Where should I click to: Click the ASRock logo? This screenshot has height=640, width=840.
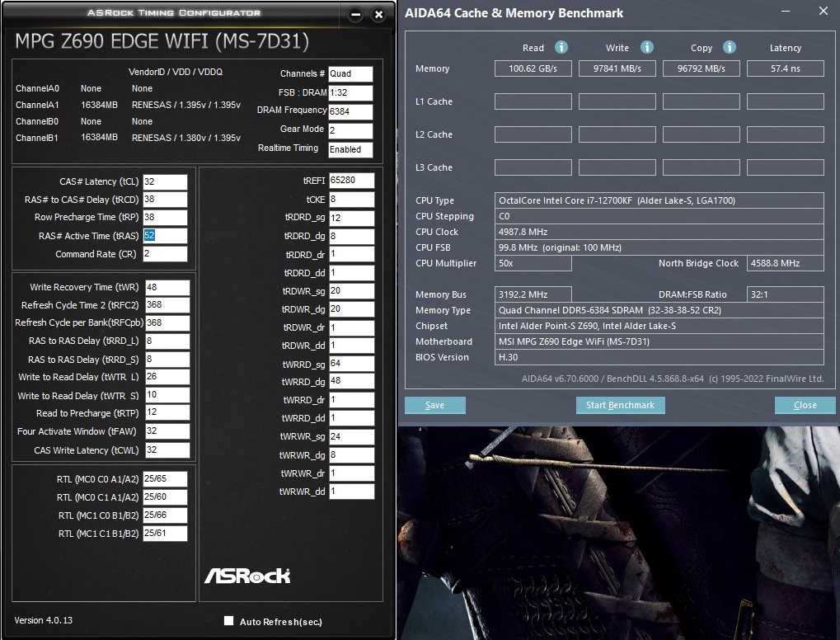click(x=247, y=576)
